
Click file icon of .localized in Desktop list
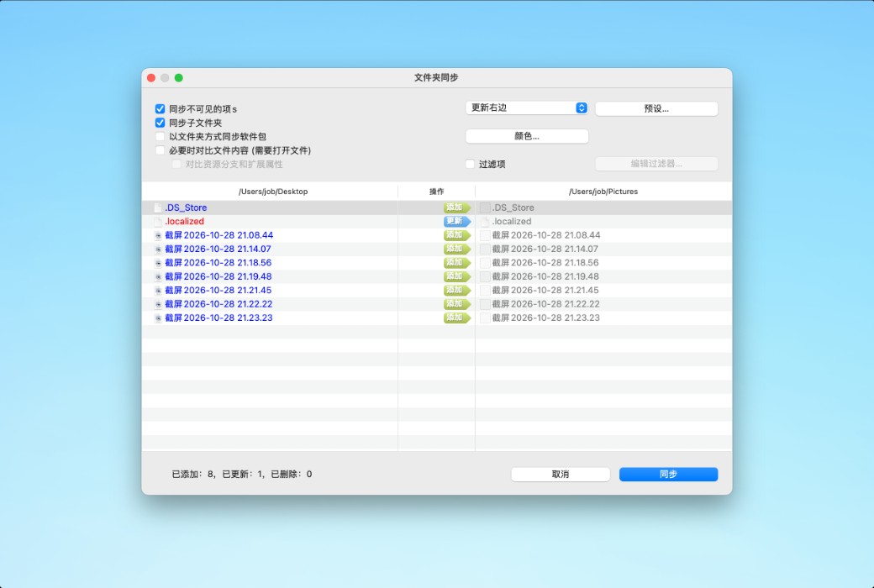[x=158, y=221]
